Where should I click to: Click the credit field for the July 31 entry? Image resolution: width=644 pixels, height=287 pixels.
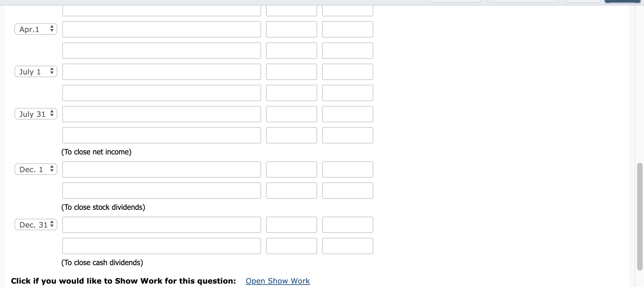[x=347, y=114]
